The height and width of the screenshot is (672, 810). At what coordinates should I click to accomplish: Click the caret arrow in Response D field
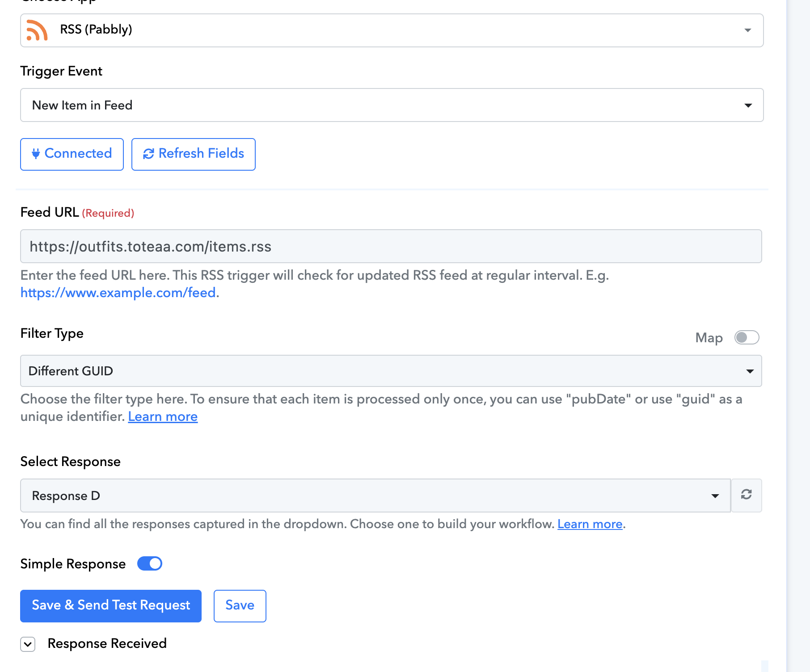(715, 496)
